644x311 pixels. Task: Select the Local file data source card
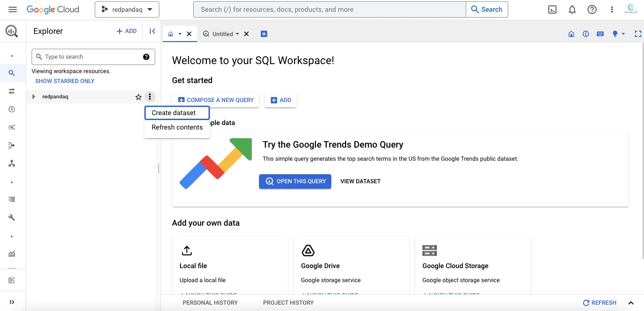pyautogui.click(x=230, y=265)
